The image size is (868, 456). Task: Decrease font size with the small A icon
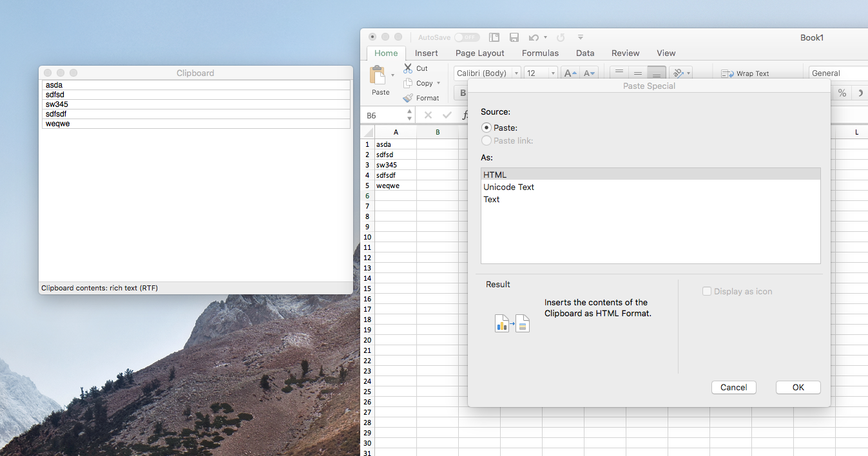(590, 73)
